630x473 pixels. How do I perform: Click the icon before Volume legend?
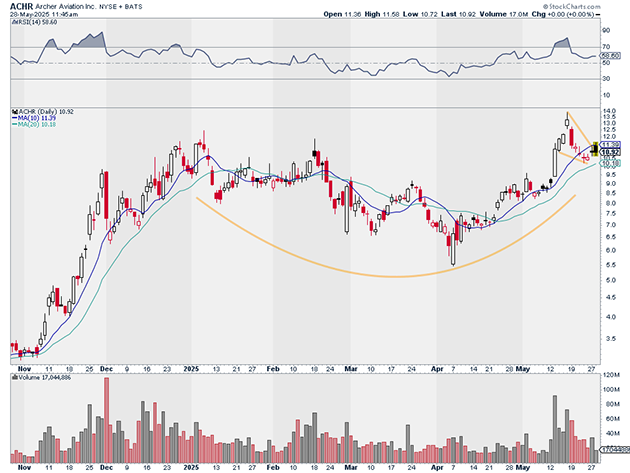click(x=15, y=378)
